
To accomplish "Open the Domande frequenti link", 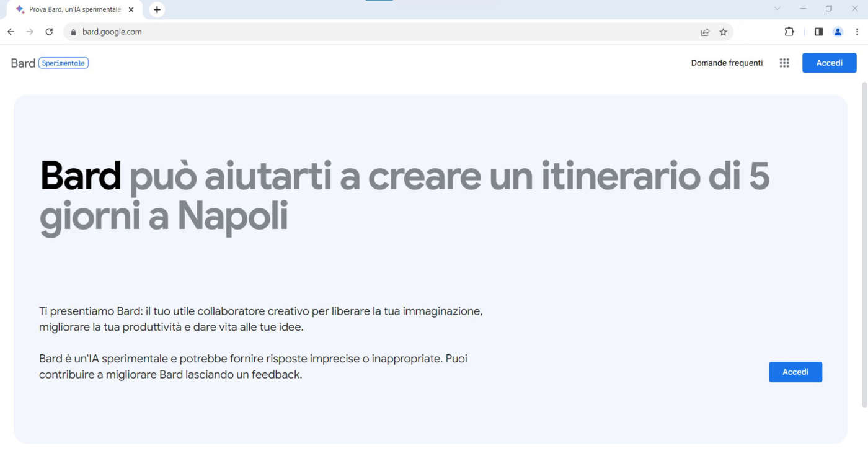I will (x=727, y=63).
